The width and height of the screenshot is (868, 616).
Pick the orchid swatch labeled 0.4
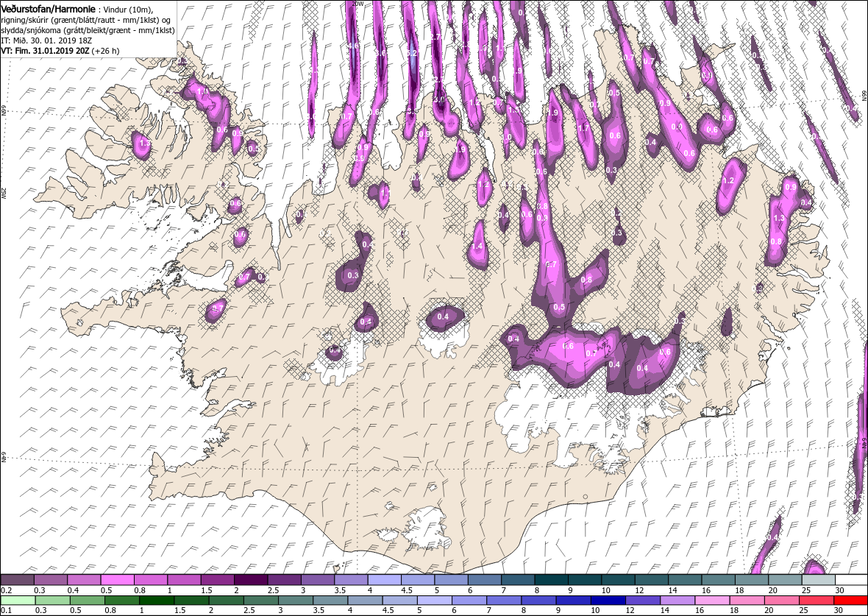pyautogui.click(x=84, y=579)
